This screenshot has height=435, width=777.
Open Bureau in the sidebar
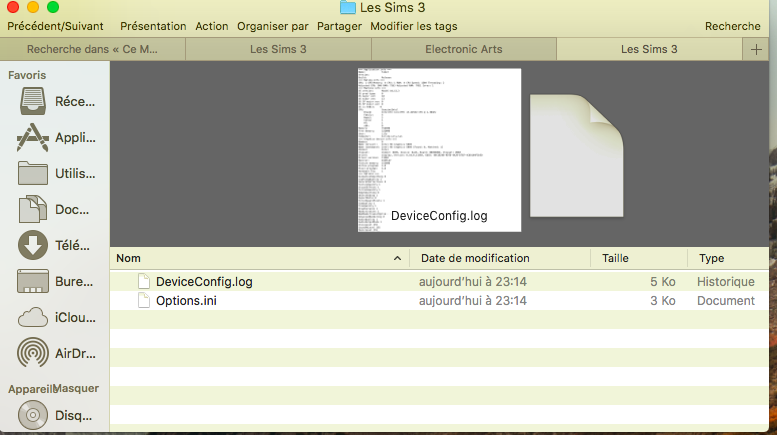pos(56,281)
